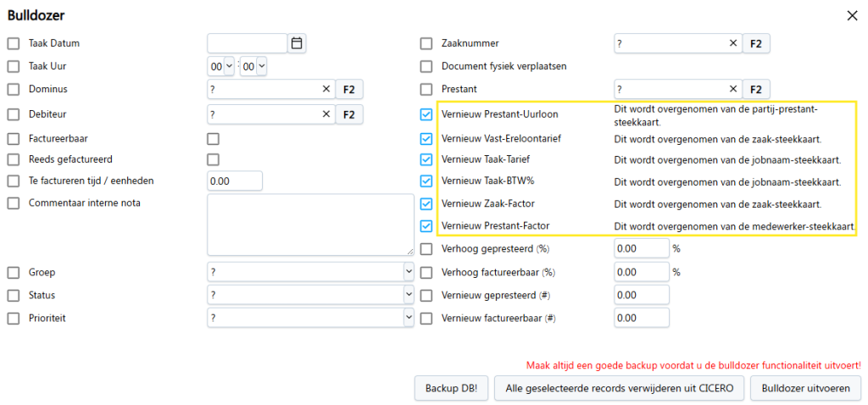
Task: Clear the Dominus field with its X icon
Action: point(326,89)
